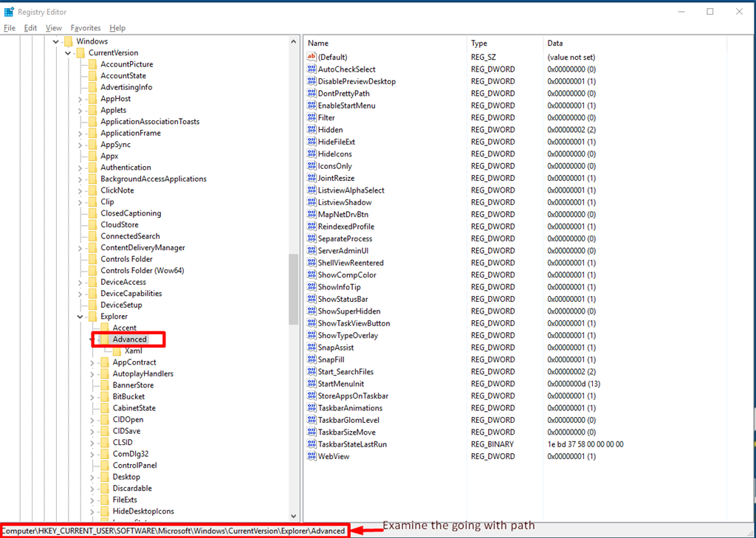Select the CloudStore key

(119, 224)
